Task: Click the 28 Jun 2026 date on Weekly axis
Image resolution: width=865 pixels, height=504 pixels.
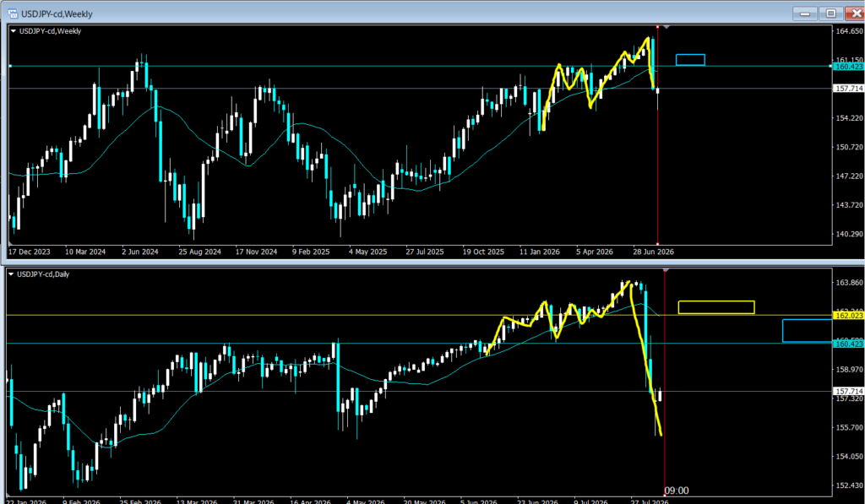Action: pos(654,252)
